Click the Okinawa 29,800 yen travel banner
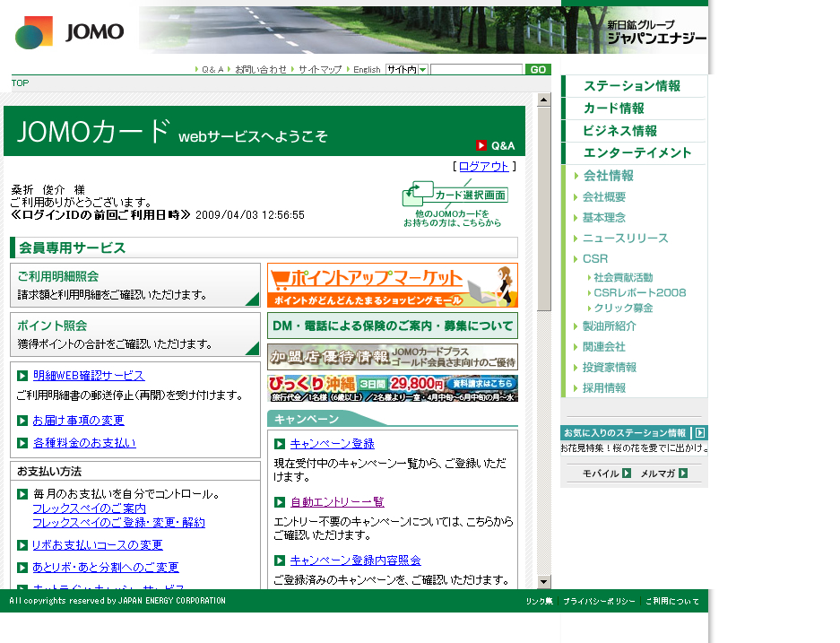The height and width of the screenshot is (643, 840). (x=392, y=387)
